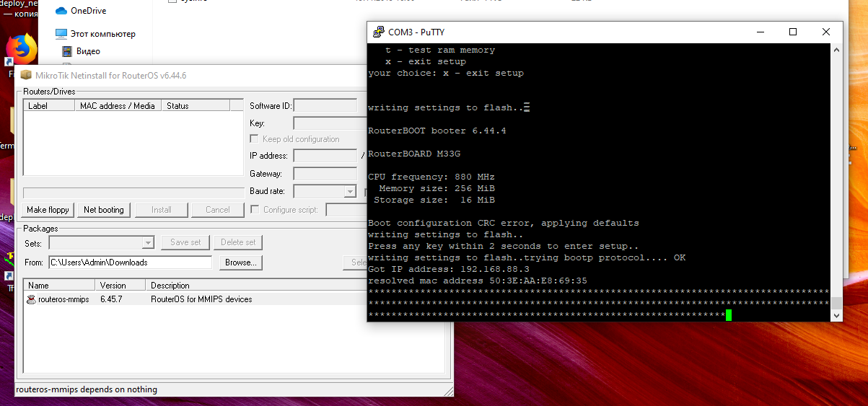
Task: Click the 'Delete set' button
Action: pyautogui.click(x=238, y=242)
